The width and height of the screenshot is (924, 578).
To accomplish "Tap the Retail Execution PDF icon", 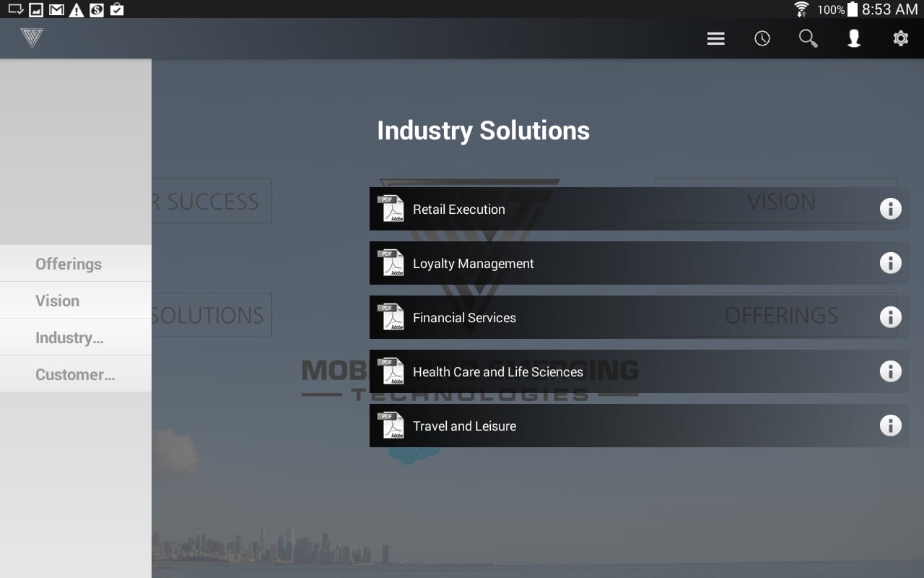I will point(391,209).
